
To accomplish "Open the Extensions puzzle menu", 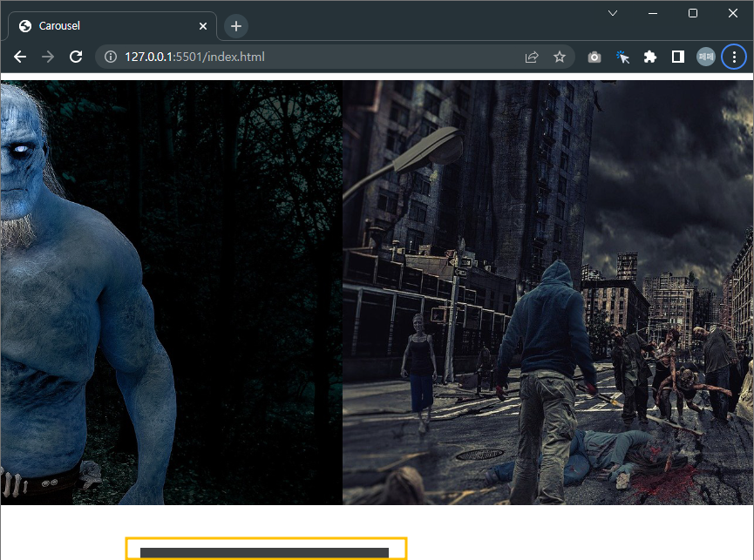I will [x=650, y=57].
